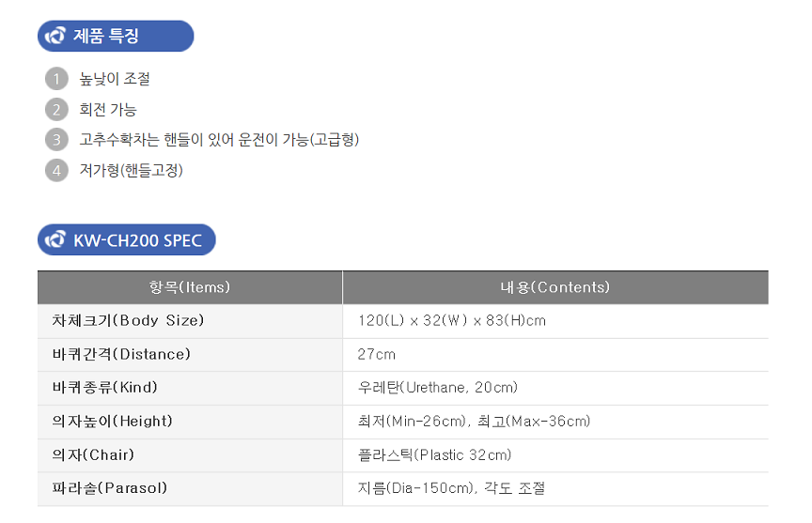The height and width of the screenshot is (523, 812).
Task: Select the 높낮이 조절 feature text
Action: tap(115, 79)
